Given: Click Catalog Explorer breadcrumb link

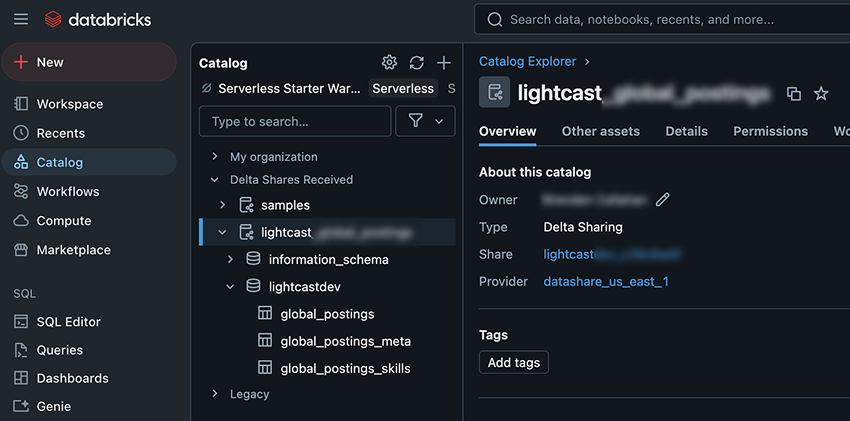Looking at the screenshot, I should pos(527,61).
